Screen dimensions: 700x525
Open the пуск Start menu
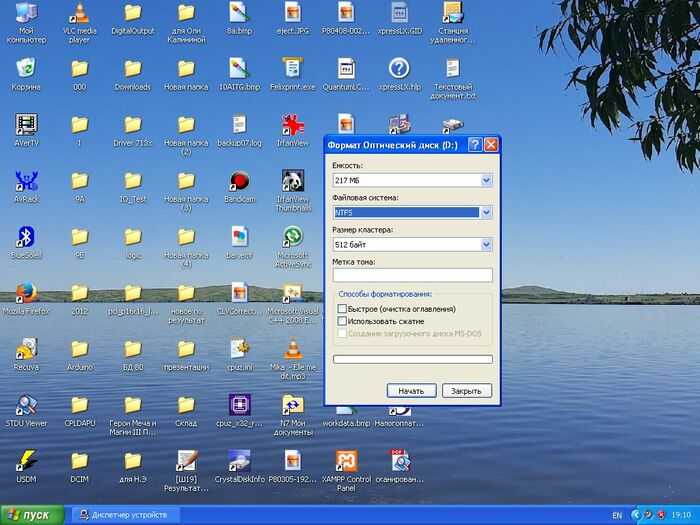point(32,515)
